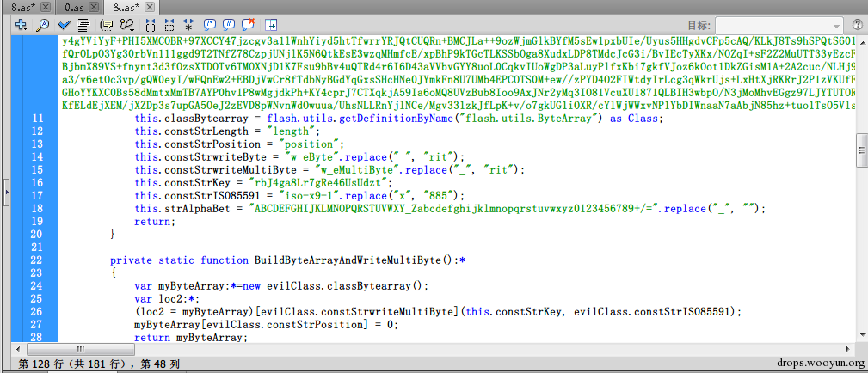Viewport: 868px width, 373px height.
Task: Expand the collapsed left side panel
Action: click(x=6, y=191)
